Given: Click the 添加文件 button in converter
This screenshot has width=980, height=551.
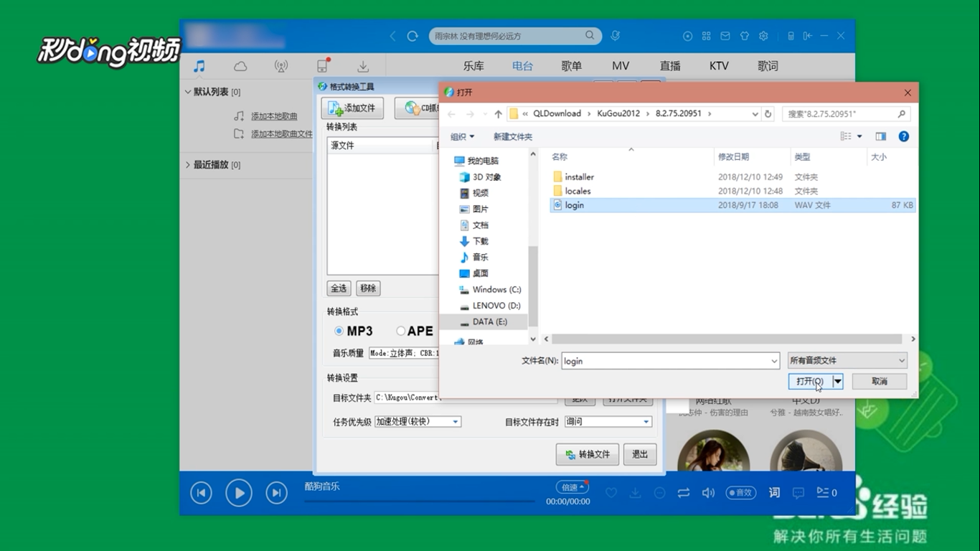Looking at the screenshot, I should (x=352, y=108).
